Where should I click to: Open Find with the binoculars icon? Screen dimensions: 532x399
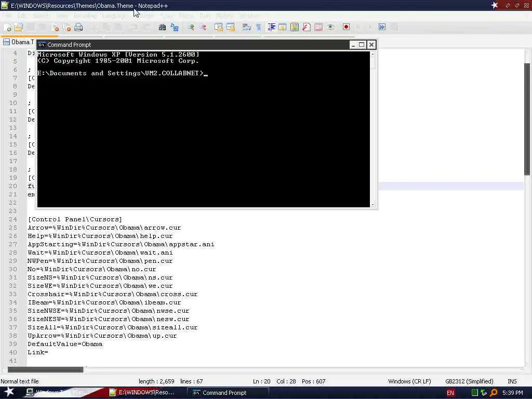(x=162, y=28)
